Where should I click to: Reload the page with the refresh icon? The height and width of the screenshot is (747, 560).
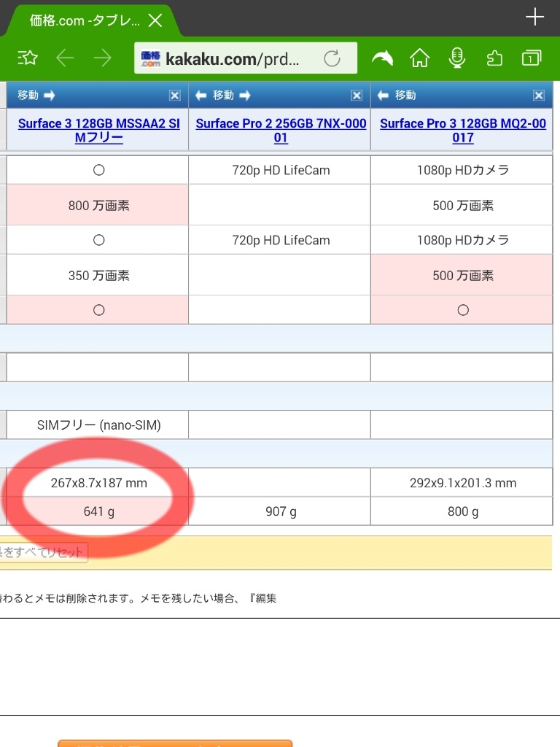coord(332,58)
